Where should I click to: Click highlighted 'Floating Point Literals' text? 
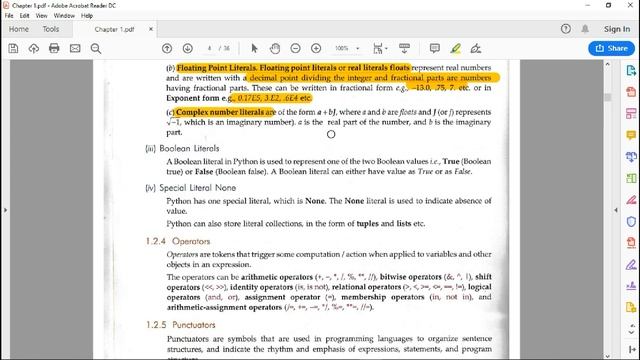coord(217,68)
